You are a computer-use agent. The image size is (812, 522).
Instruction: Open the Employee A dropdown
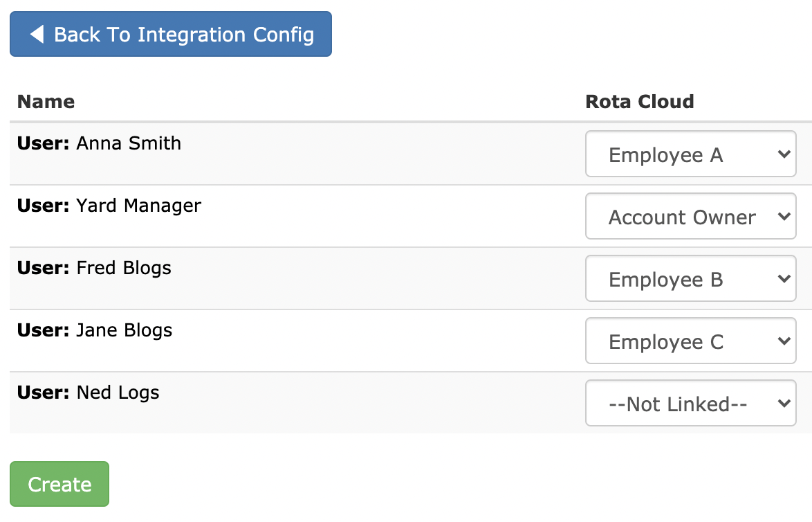click(690, 154)
